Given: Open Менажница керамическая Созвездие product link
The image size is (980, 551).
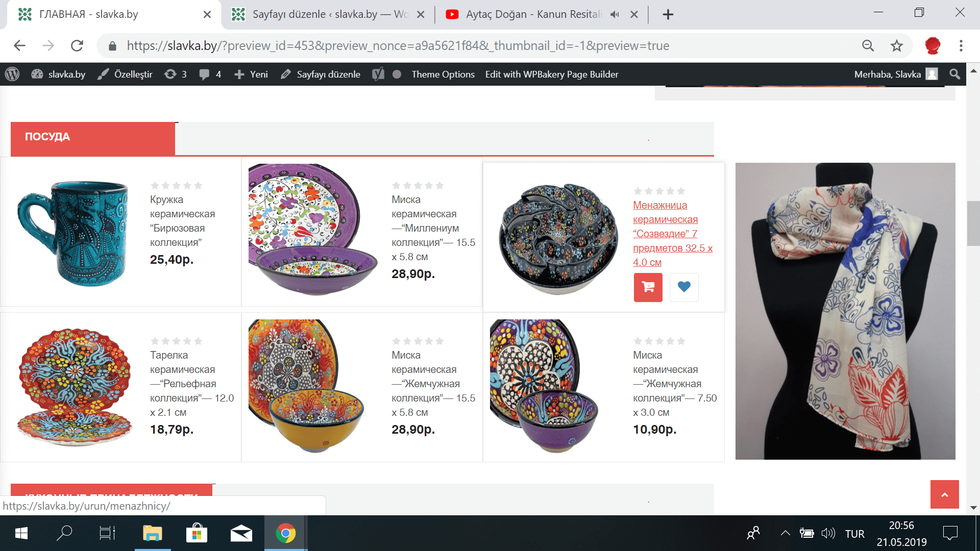Looking at the screenshot, I should pyautogui.click(x=673, y=234).
